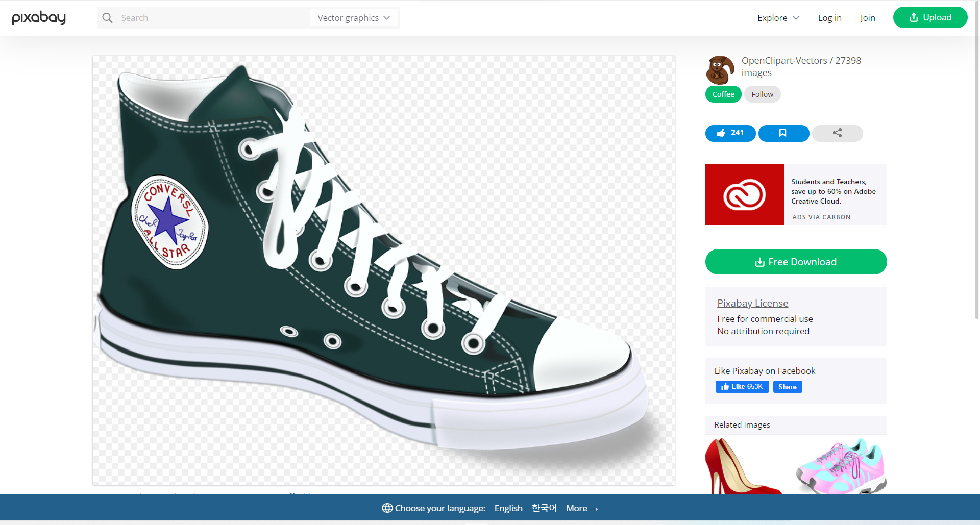Select Korean 한국어 language

click(544, 508)
